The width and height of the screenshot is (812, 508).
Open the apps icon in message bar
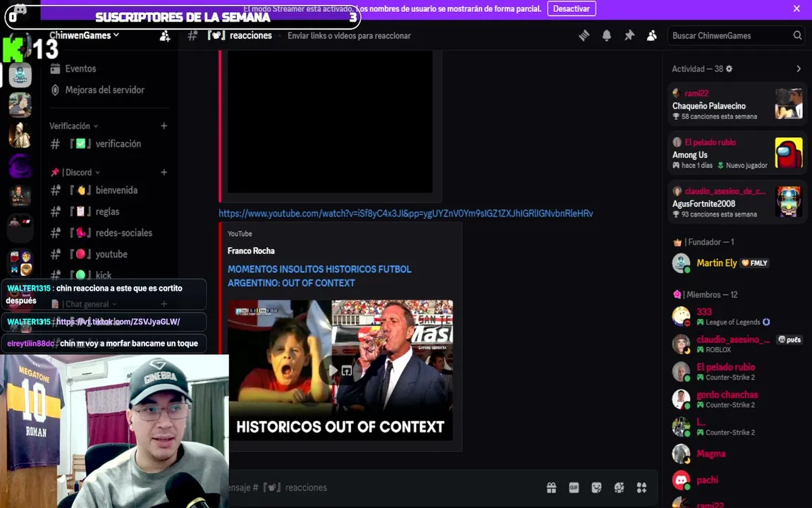pyautogui.click(x=641, y=488)
